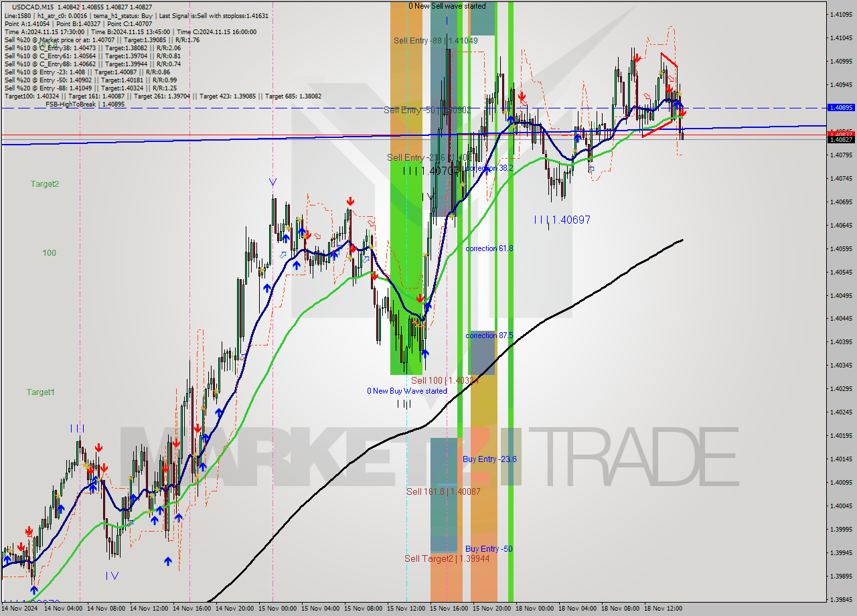Click the 1.40995 price axis value

click(x=841, y=61)
